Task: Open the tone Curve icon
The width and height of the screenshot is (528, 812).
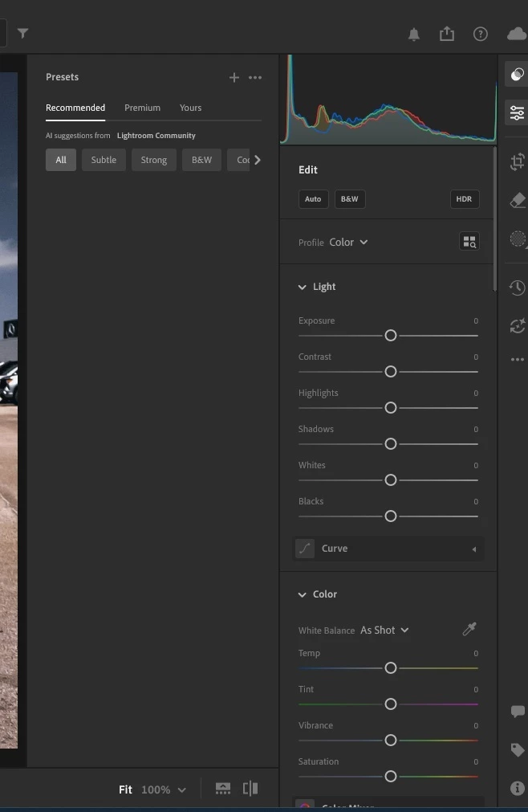Action: click(305, 549)
